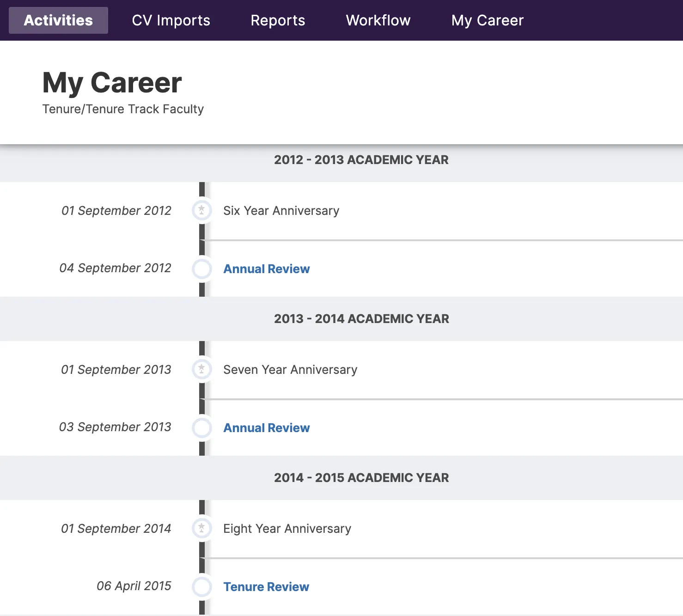The width and height of the screenshot is (683, 616).
Task: Click the Eight Year Anniversary trophy icon
Action: click(202, 528)
